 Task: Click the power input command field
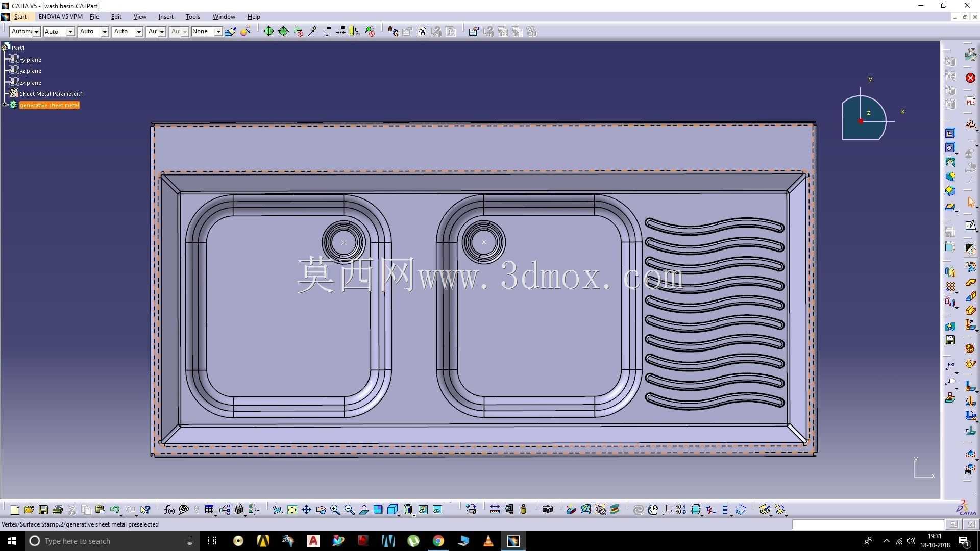point(868,524)
